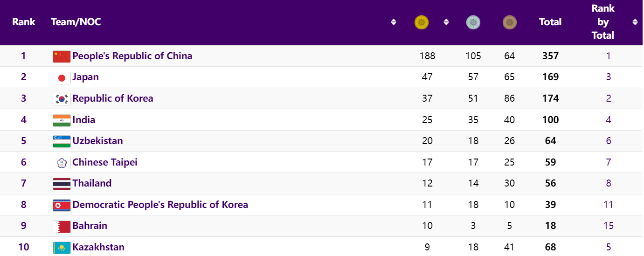Click China's total 357
This screenshot has width=644, height=256.
[551, 56]
